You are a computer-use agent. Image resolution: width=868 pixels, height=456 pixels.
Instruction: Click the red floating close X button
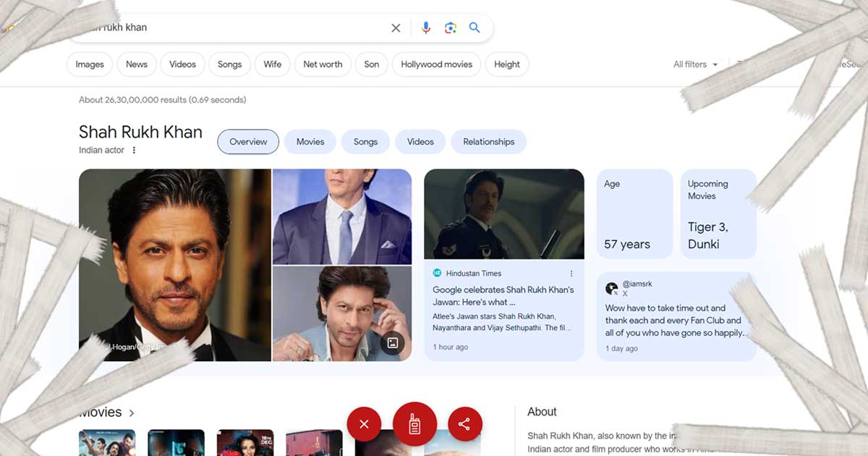[364, 424]
